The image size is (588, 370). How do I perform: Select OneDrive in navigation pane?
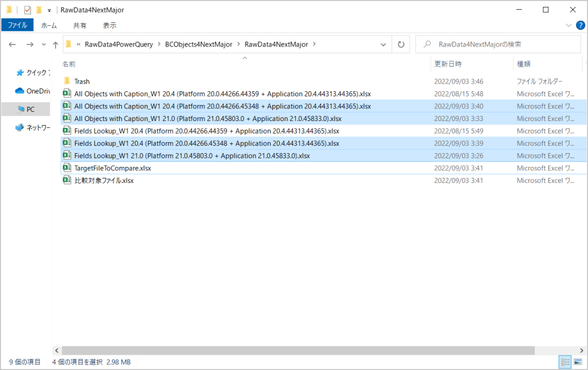point(38,91)
